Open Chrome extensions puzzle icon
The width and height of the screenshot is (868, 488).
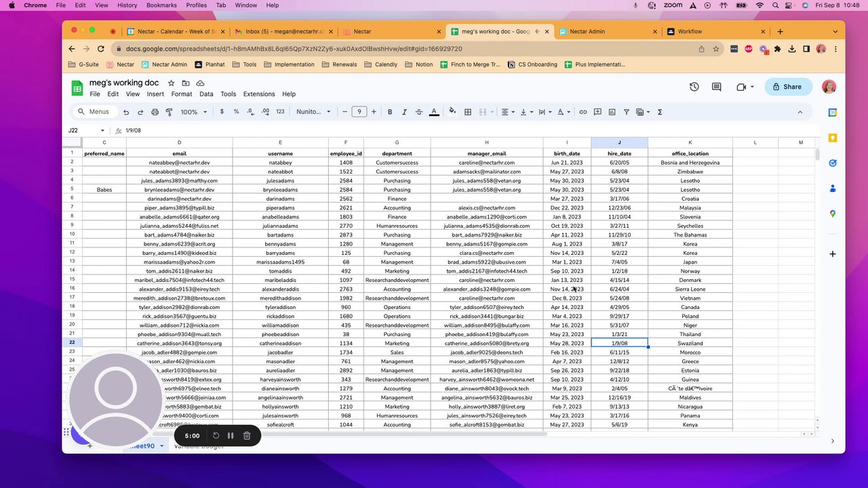click(777, 49)
